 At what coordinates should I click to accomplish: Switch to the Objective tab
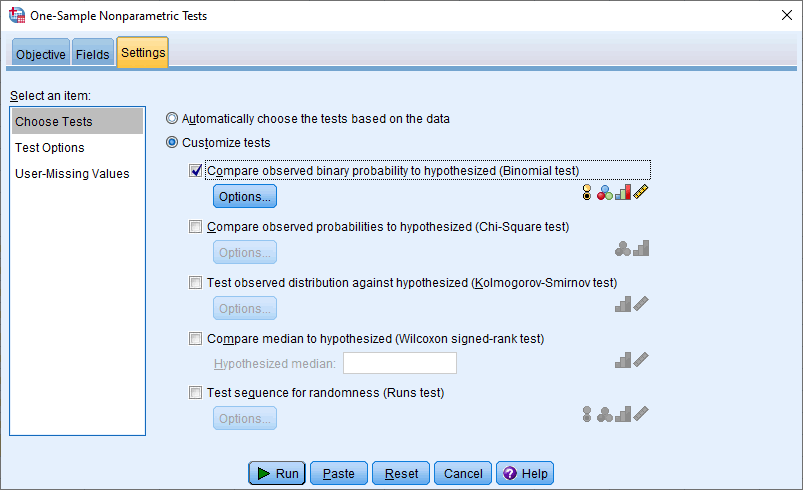pyautogui.click(x=41, y=55)
